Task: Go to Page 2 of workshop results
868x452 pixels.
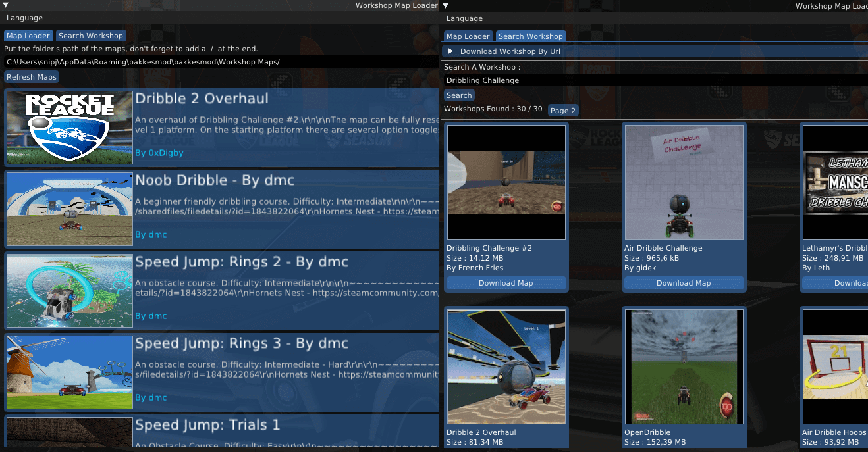Action: tap(563, 111)
